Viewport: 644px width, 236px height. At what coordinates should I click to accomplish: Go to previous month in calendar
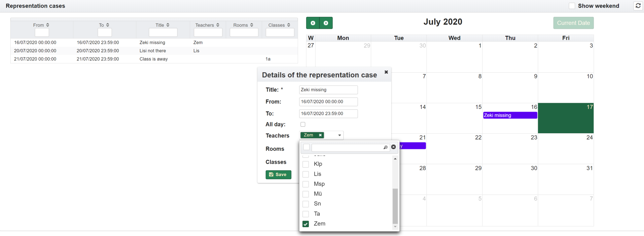click(313, 23)
